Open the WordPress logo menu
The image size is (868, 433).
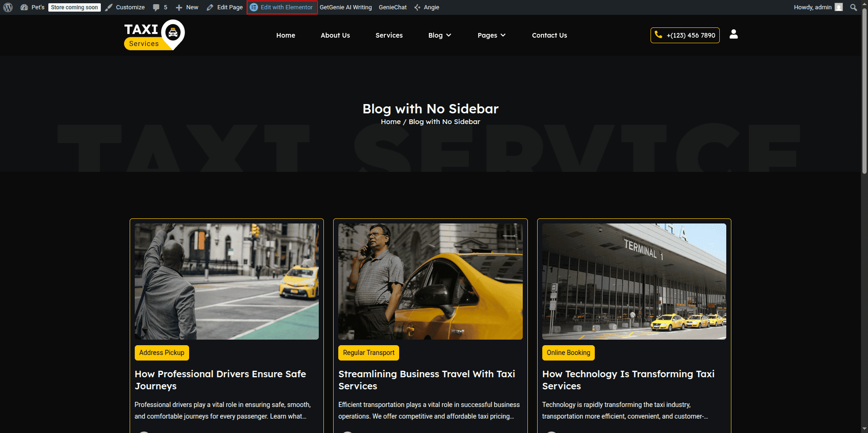(8, 7)
